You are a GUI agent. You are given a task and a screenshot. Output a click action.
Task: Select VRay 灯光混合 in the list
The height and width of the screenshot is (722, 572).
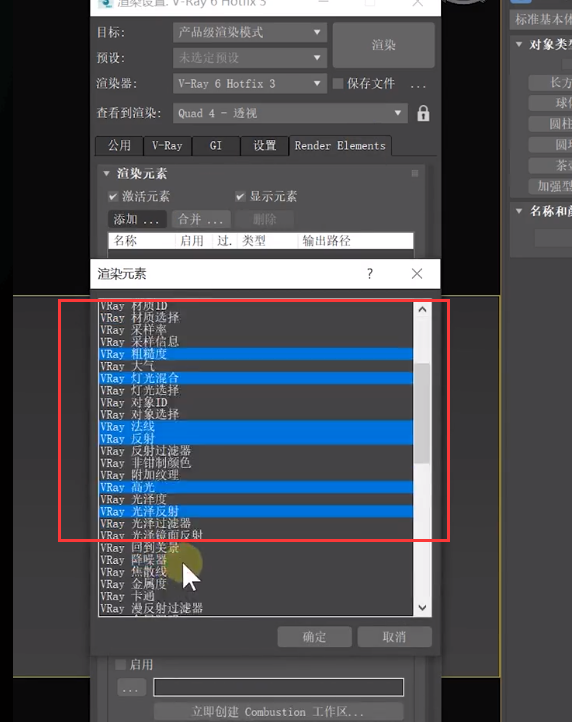(x=256, y=378)
